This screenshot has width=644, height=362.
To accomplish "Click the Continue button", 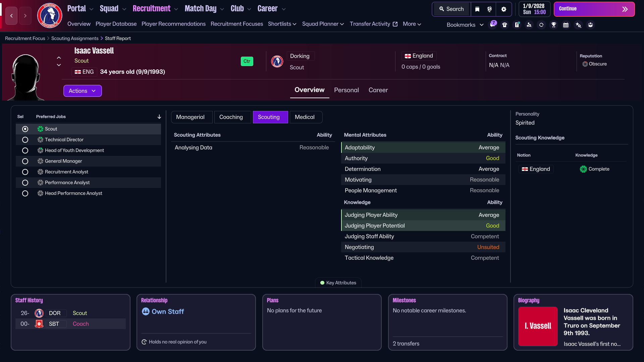I will (x=594, y=9).
